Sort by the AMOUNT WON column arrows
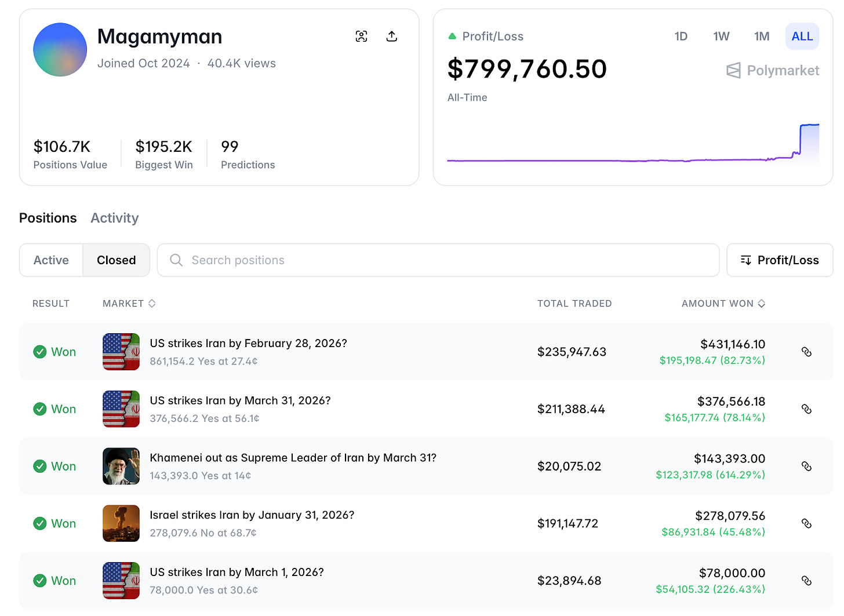The image size is (844, 616). pyautogui.click(x=762, y=303)
